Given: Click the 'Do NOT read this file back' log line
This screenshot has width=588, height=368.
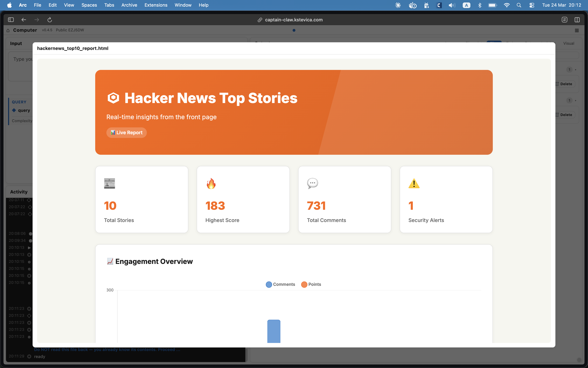Looking at the screenshot, I should pos(107,349).
